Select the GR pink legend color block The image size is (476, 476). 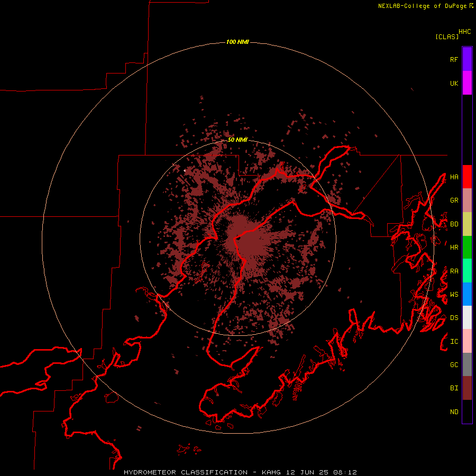pos(467,200)
